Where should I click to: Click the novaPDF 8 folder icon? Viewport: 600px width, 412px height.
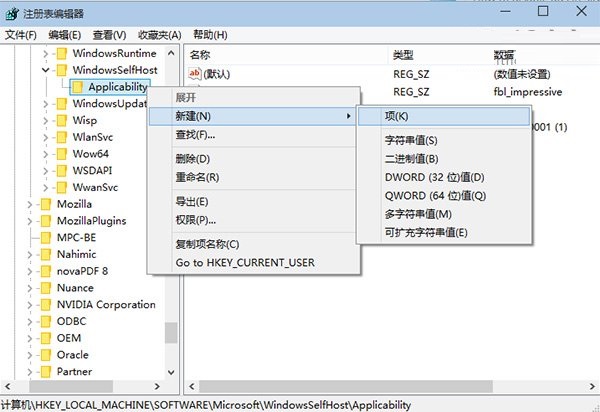[x=46, y=271]
